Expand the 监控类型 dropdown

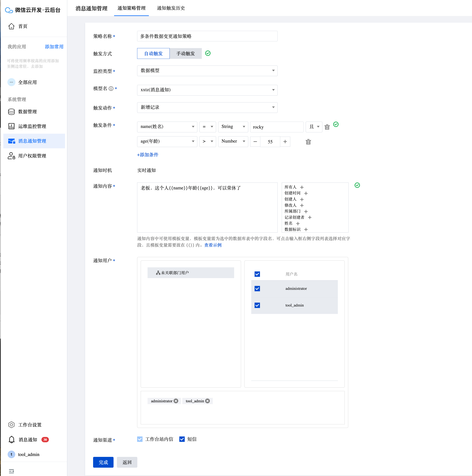coord(207,71)
